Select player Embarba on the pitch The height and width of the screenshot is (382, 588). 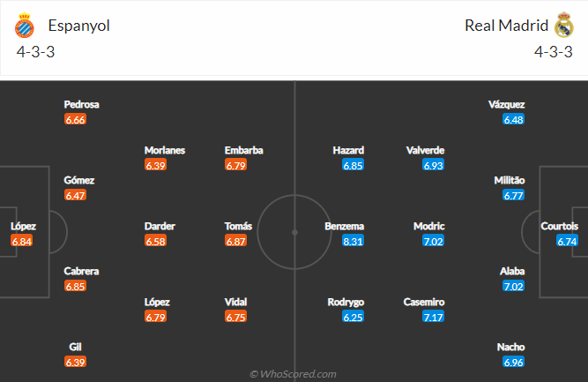(243, 151)
